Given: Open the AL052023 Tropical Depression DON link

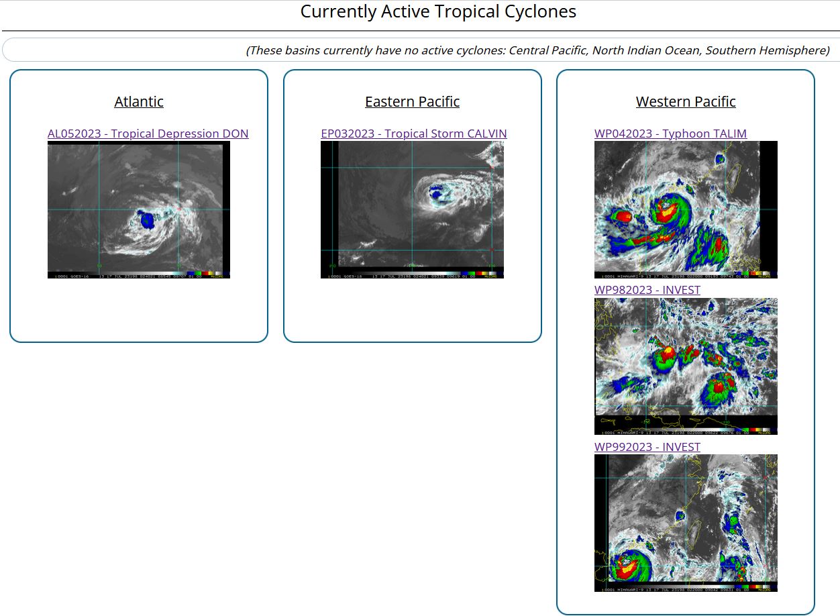Looking at the screenshot, I should click(x=148, y=134).
